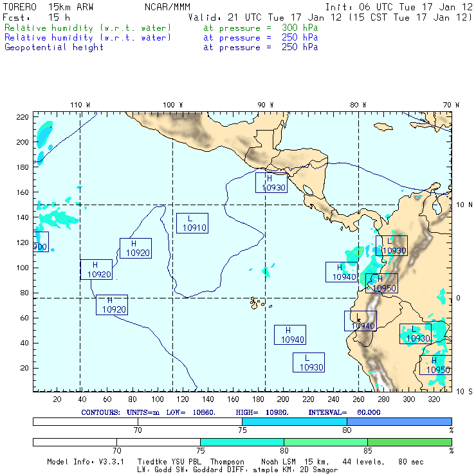
Task: Click the 'Model Info: V3.3.1' text
Action: tap(86, 462)
